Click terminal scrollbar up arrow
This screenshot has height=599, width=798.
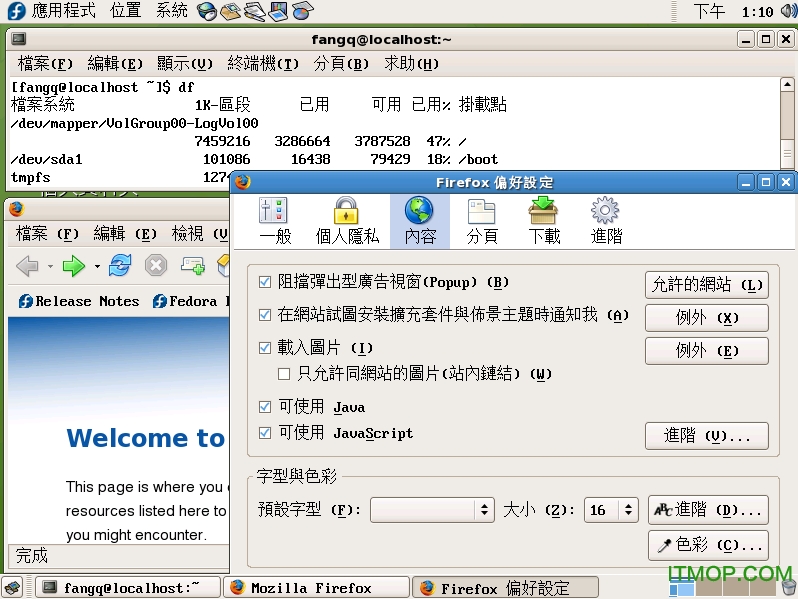click(x=787, y=84)
